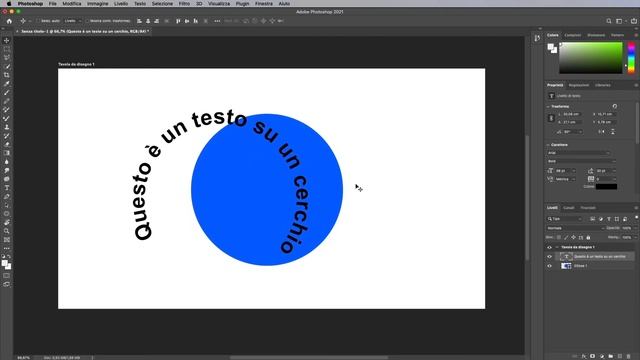Delete layer with the trash icon
Image resolution: width=640 pixels, height=360 pixels.
(x=629, y=356)
